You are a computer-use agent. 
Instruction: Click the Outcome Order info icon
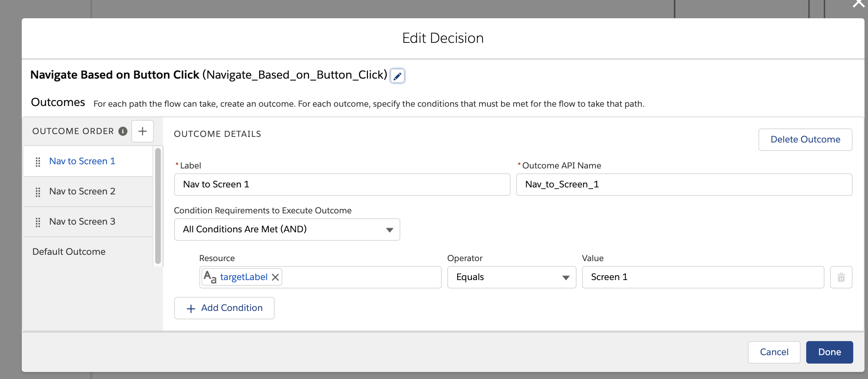[x=122, y=131]
